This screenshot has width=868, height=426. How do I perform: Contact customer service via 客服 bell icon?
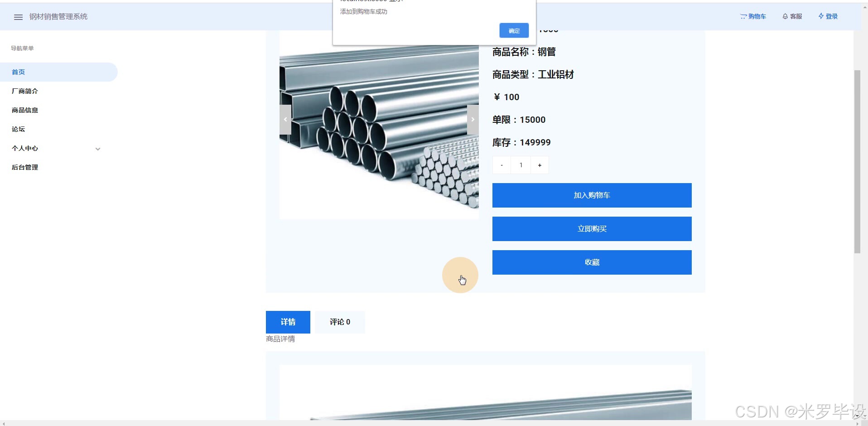pos(792,16)
